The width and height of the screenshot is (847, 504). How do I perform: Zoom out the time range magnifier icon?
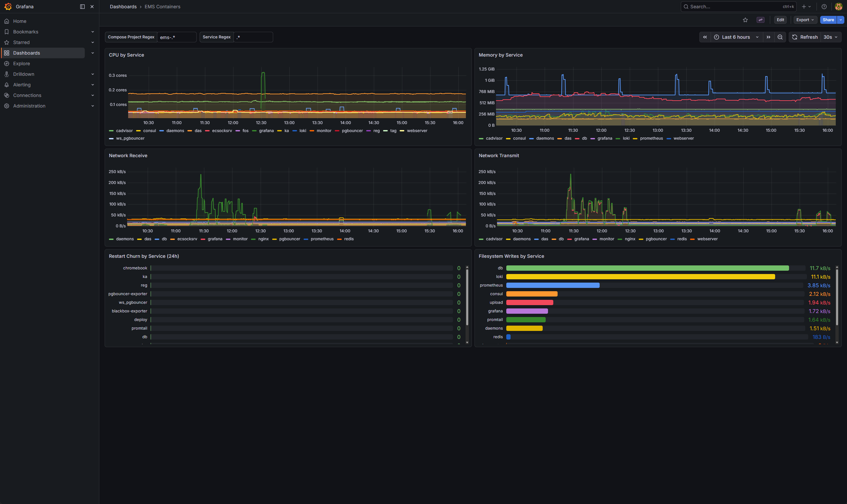pos(780,37)
